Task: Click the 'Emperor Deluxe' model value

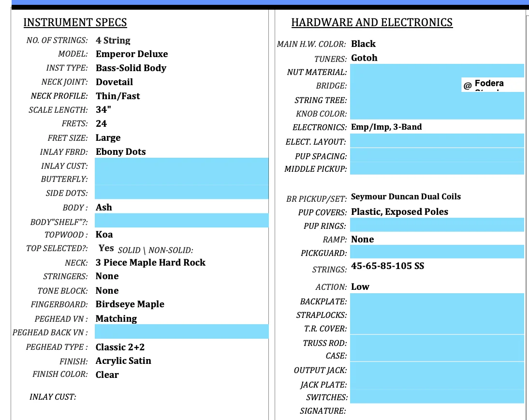Action: [132, 54]
